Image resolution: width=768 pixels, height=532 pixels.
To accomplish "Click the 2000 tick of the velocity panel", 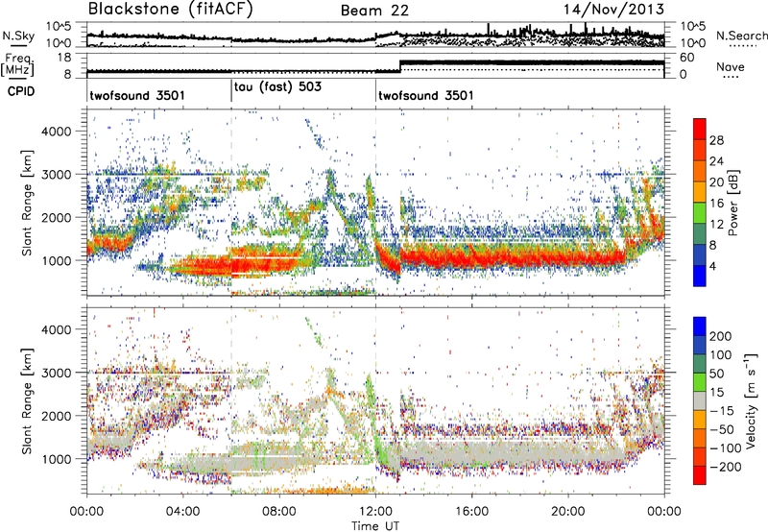I will (x=56, y=416).
